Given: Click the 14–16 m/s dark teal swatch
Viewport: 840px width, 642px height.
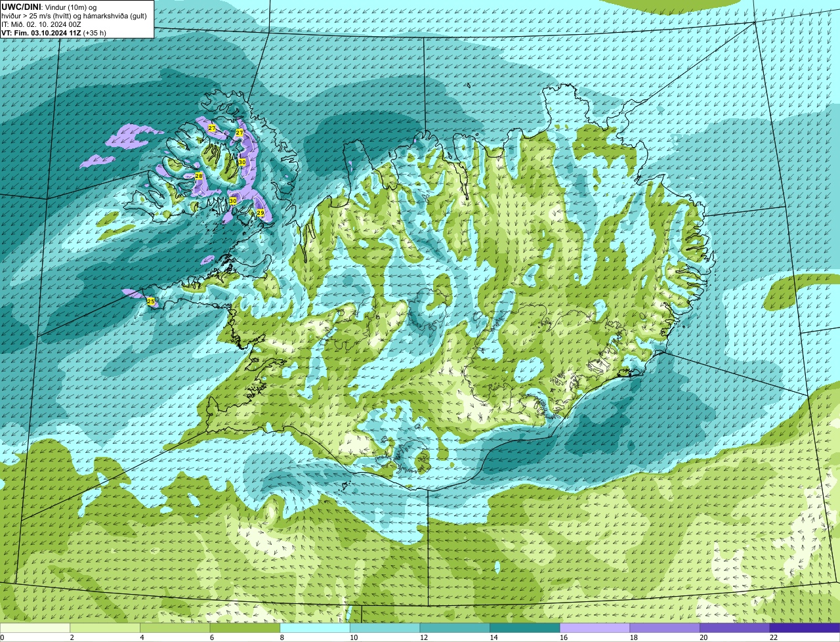Looking at the screenshot, I should [525, 628].
